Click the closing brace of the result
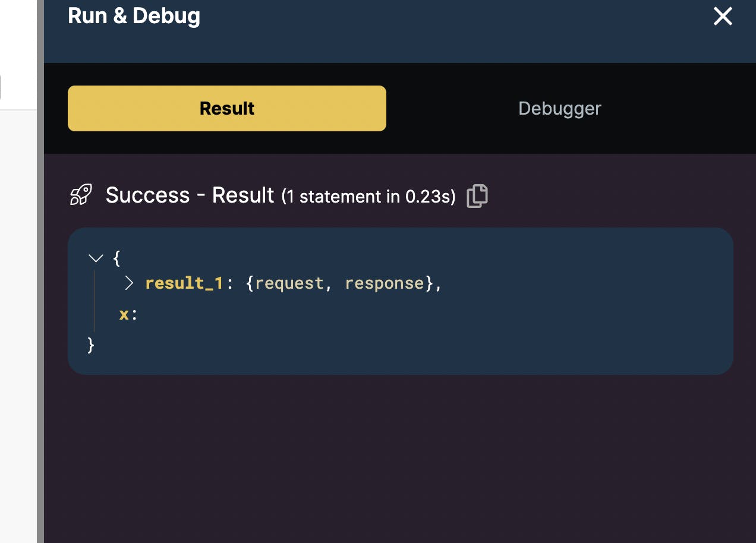 point(91,345)
